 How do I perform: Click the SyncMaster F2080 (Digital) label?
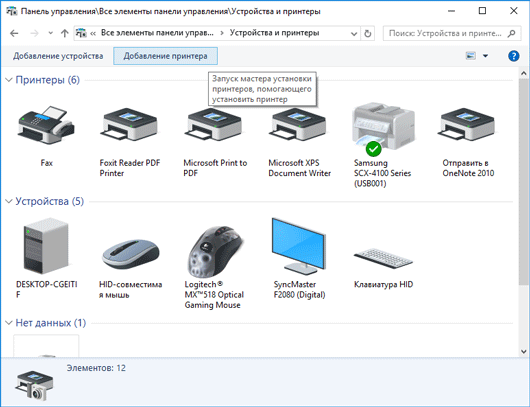pyautogui.click(x=299, y=289)
